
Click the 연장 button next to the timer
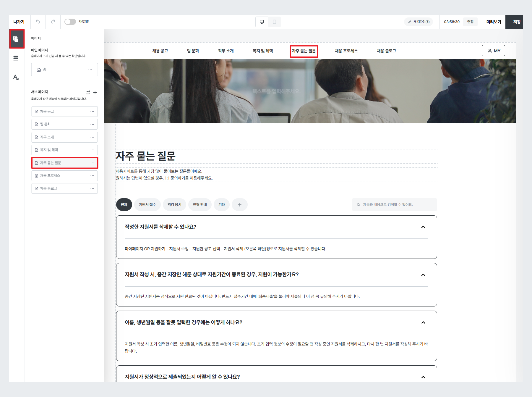click(x=470, y=22)
